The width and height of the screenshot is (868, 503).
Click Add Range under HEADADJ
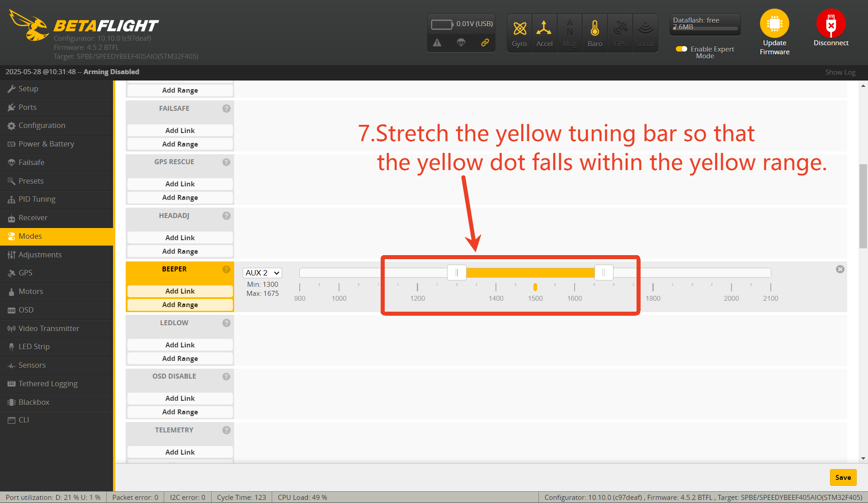pos(180,251)
